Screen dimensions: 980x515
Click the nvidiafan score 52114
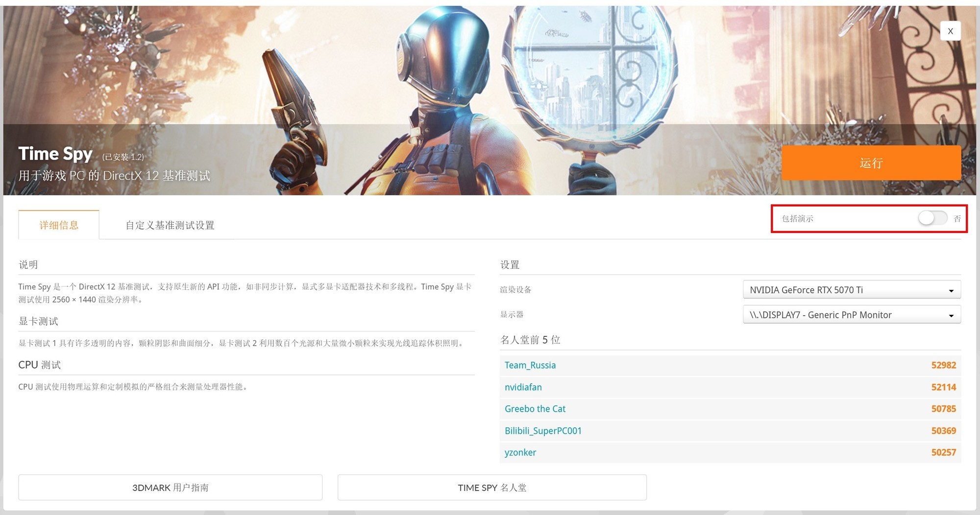(943, 387)
